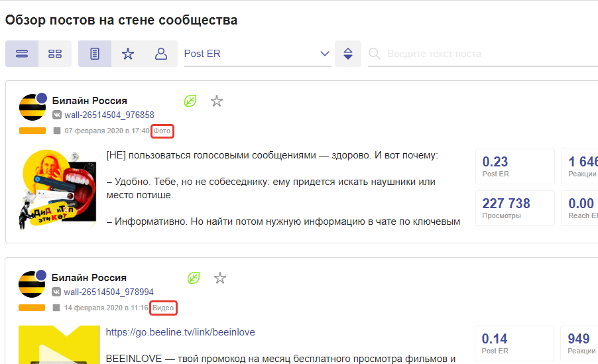Star the 07 февраля post

(x=217, y=101)
